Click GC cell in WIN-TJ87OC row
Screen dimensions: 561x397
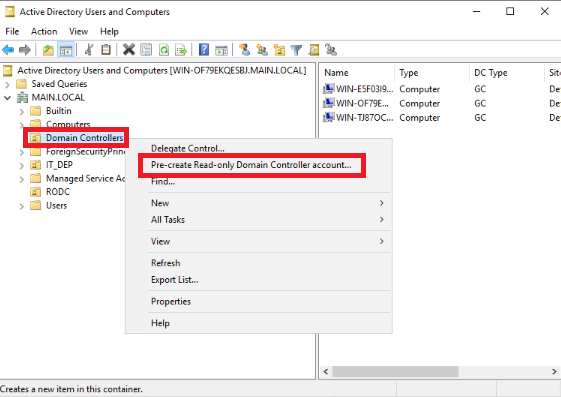tap(480, 118)
